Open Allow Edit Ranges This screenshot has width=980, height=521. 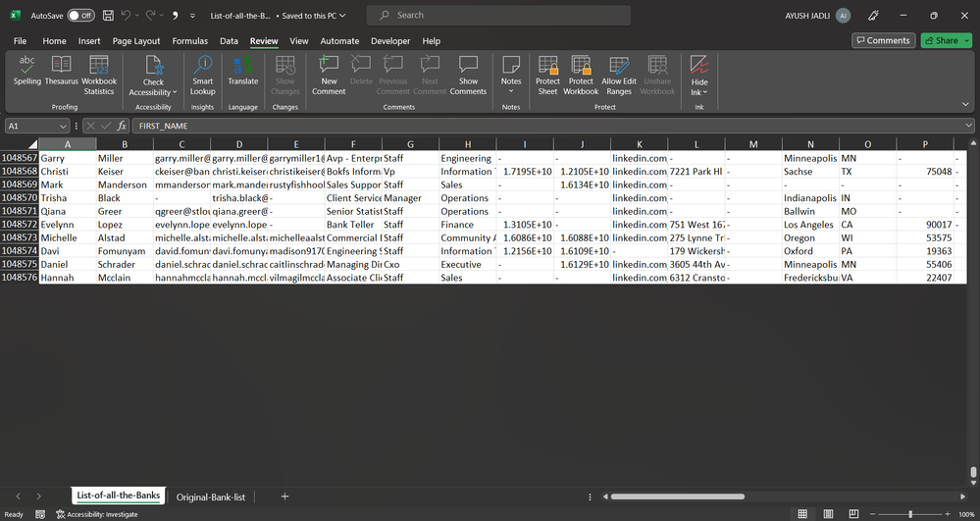click(x=619, y=75)
